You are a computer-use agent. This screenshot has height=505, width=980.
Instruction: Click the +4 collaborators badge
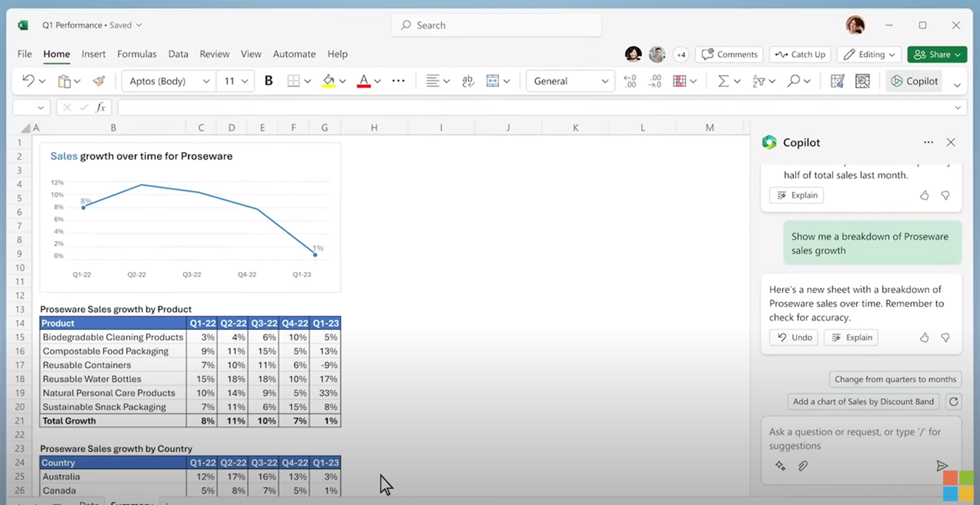click(681, 55)
